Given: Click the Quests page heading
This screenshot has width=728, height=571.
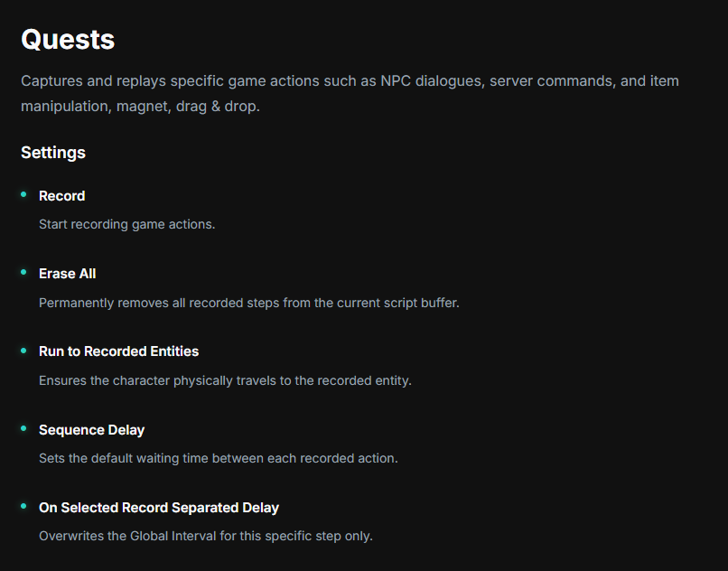Looking at the screenshot, I should pos(68,40).
